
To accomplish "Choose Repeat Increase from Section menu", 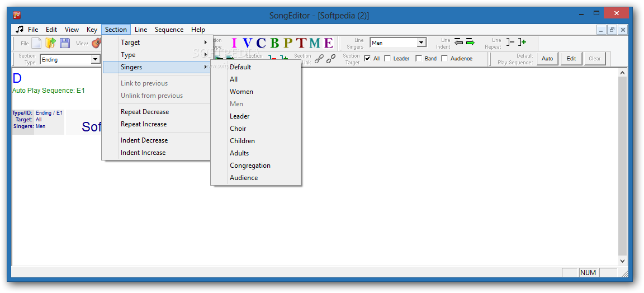I will [157, 124].
